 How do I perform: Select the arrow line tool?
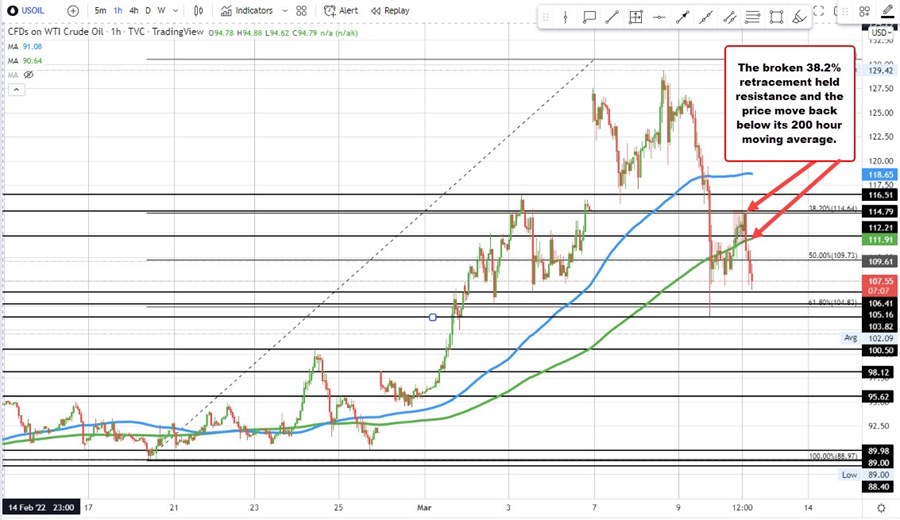click(682, 17)
